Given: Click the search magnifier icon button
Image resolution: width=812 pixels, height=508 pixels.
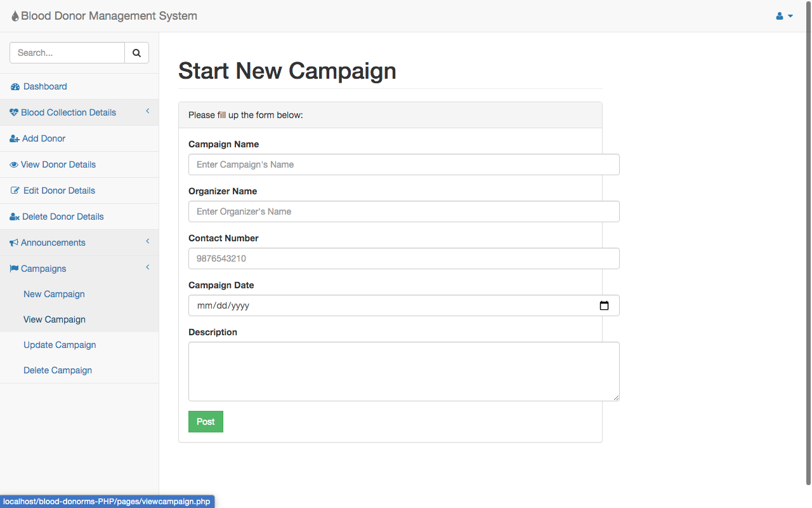Looking at the screenshot, I should pos(136,53).
